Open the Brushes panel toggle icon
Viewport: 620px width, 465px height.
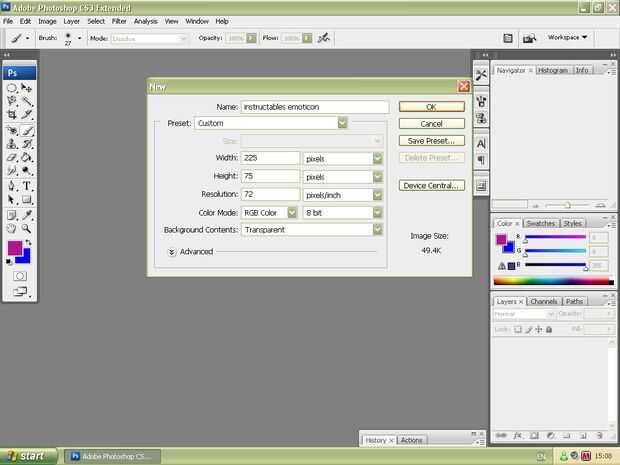[508, 38]
